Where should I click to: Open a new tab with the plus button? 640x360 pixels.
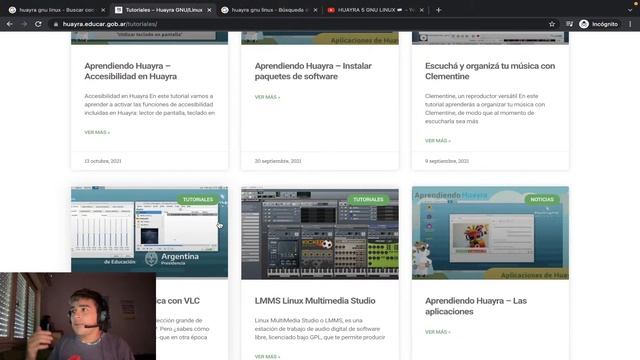[x=438, y=10]
